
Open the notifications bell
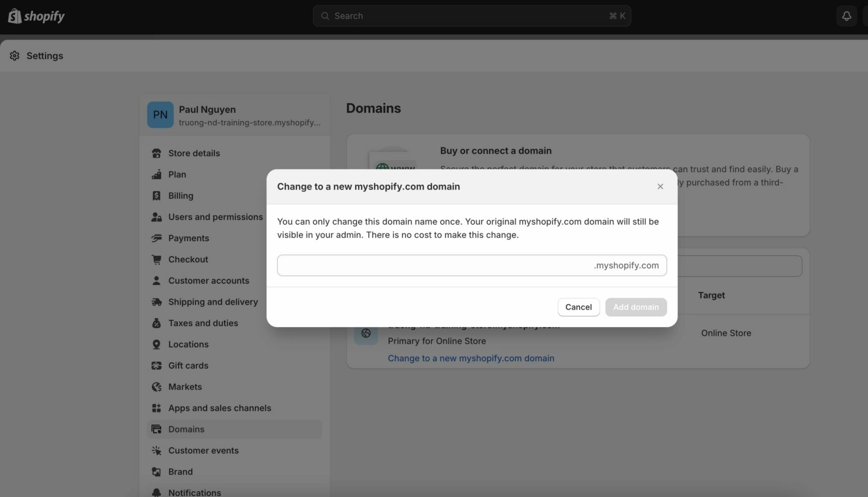[846, 16]
